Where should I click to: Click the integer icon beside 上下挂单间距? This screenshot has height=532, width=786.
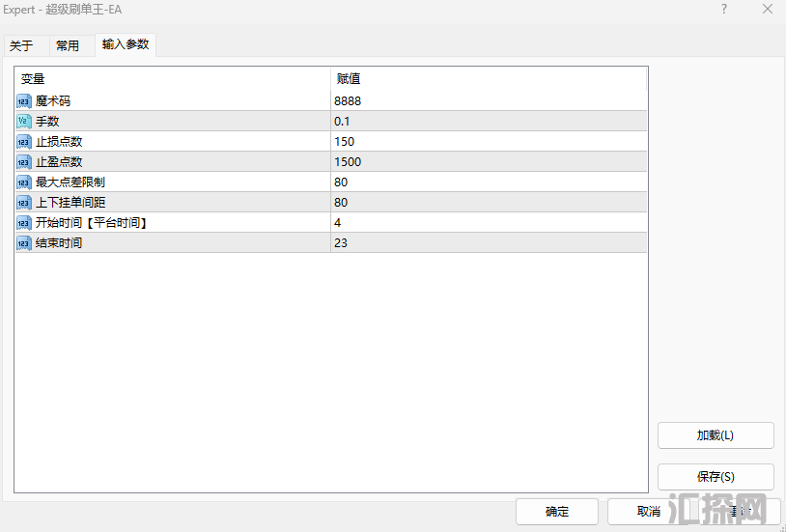[24, 202]
